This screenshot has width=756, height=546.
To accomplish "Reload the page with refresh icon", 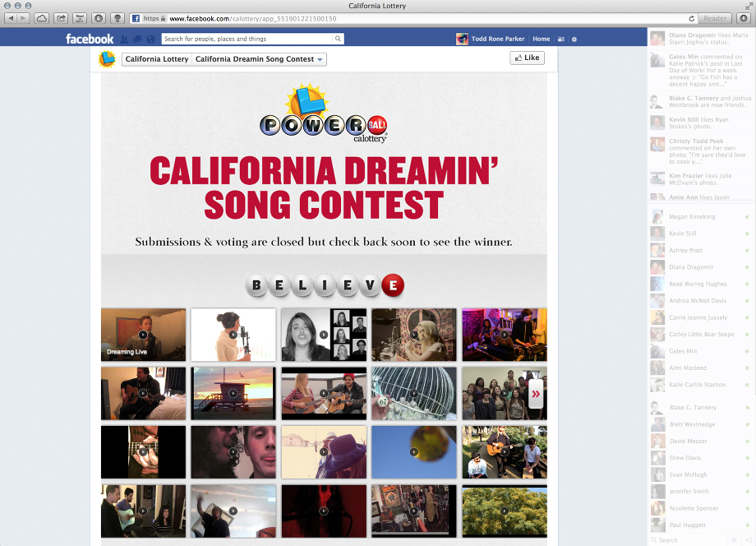I will 691,18.
